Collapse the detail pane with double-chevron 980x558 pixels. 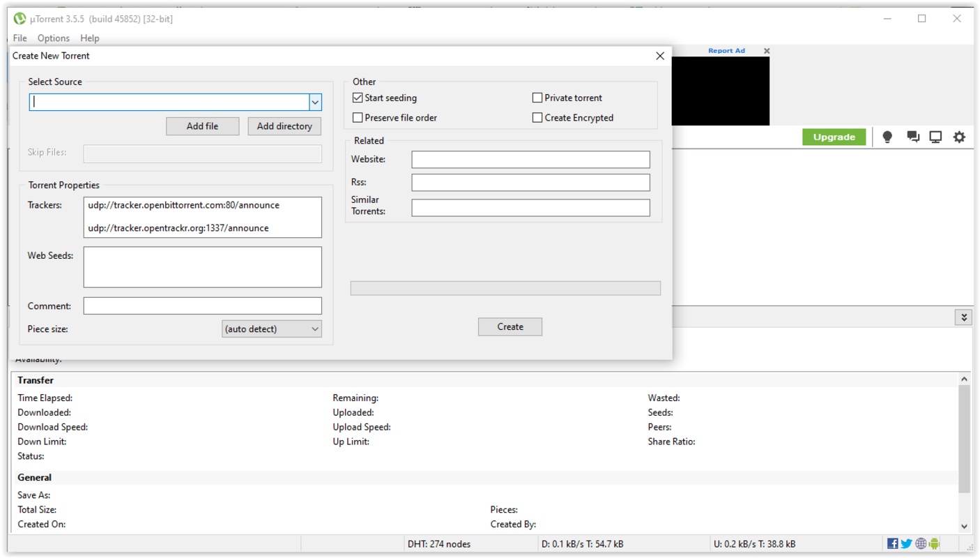point(963,317)
